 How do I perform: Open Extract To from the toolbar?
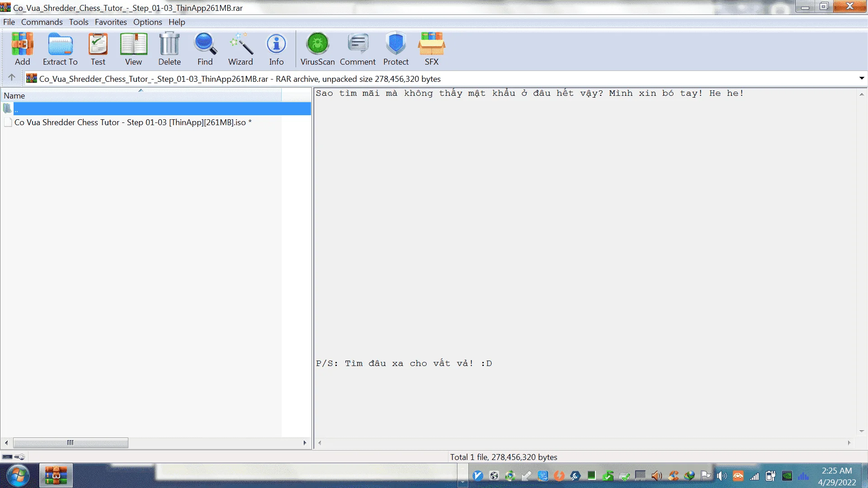point(60,49)
